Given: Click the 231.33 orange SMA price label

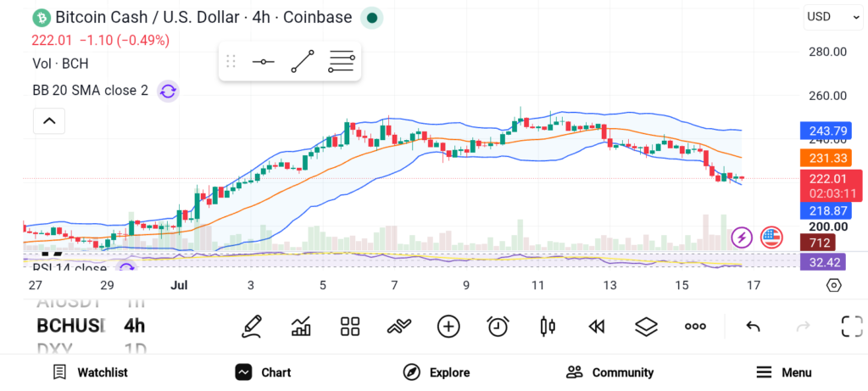Looking at the screenshot, I should [x=824, y=159].
